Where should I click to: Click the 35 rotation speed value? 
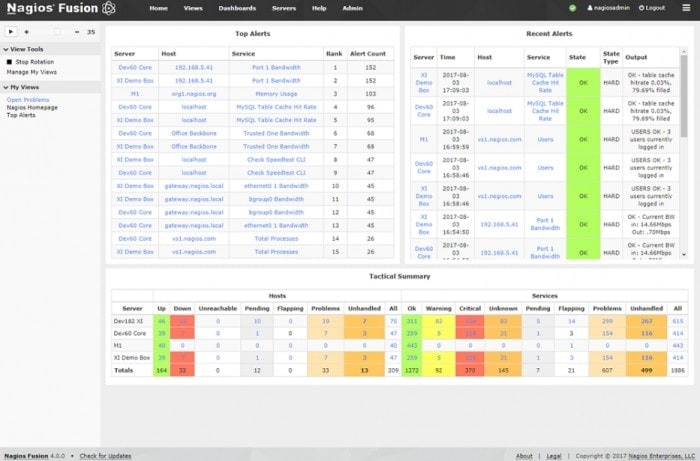91,32
